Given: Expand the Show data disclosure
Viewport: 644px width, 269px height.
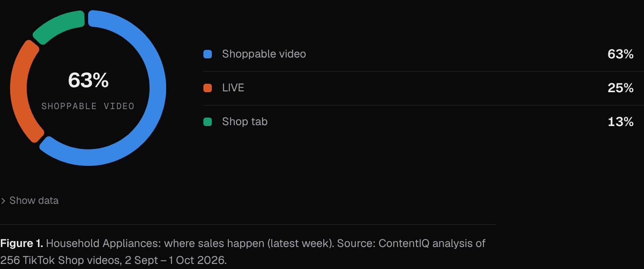Looking at the screenshot, I should click(30, 200).
